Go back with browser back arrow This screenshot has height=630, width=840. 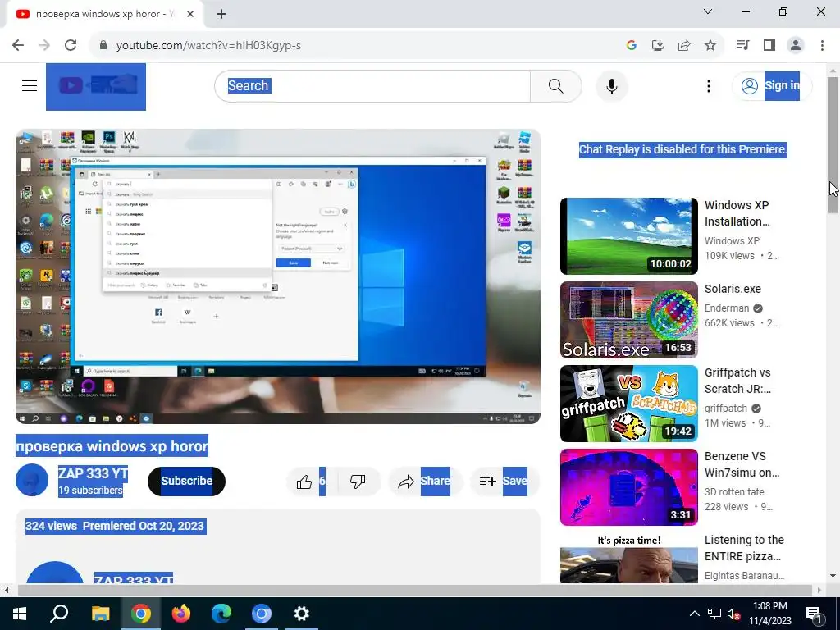point(18,46)
